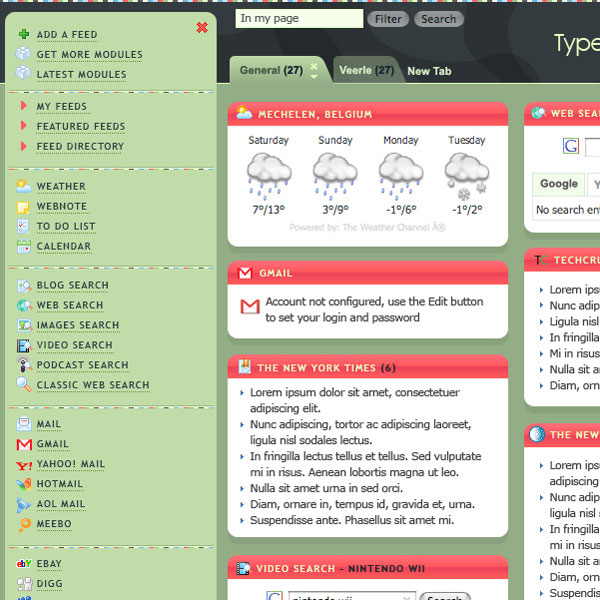Click the Video Search film icon in sidebar
The height and width of the screenshot is (600, 600).
pyautogui.click(x=24, y=346)
